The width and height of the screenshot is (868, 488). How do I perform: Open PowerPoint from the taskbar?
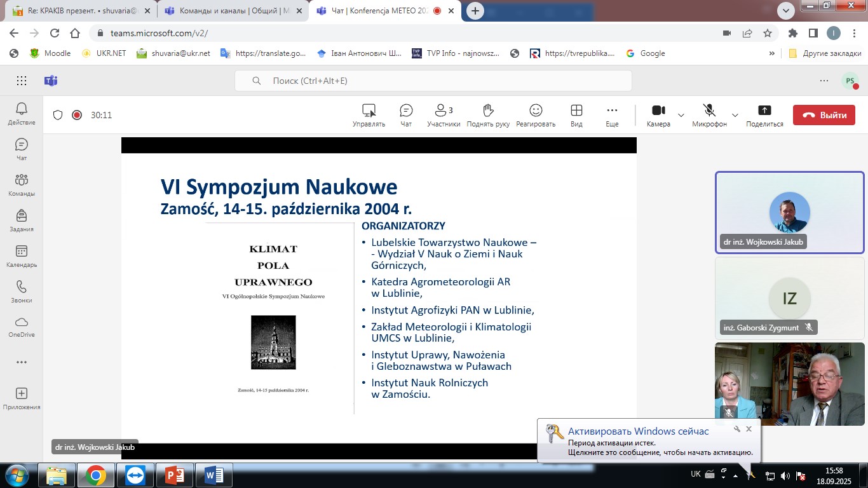click(175, 475)
